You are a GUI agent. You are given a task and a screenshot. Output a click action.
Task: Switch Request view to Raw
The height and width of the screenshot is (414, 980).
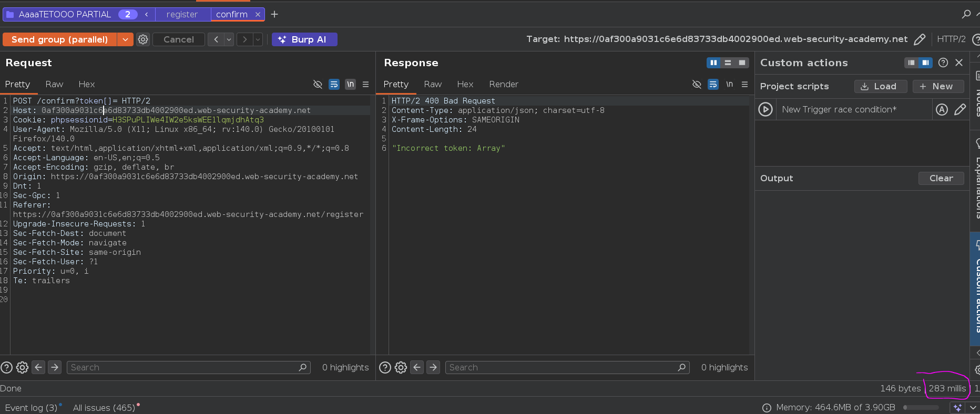[54, 84]
